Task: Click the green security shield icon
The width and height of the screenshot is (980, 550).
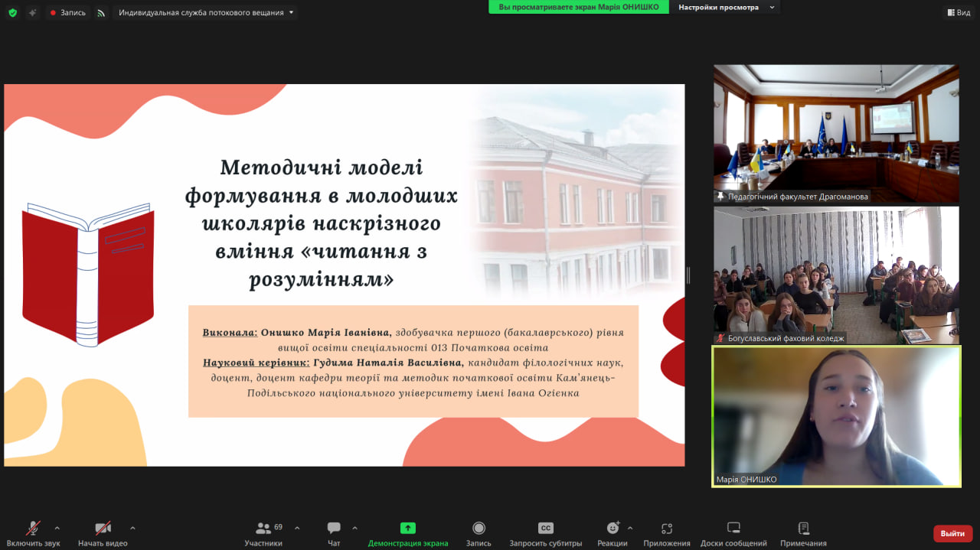Action: [11, 12]
